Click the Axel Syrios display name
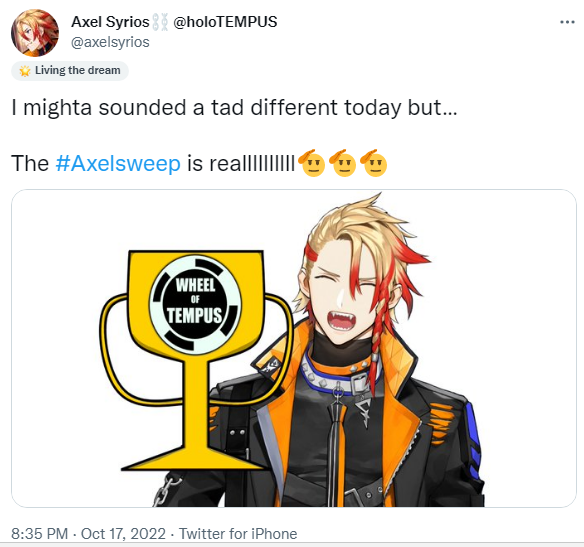The image size is (584, 547). (x=110, y=22)
